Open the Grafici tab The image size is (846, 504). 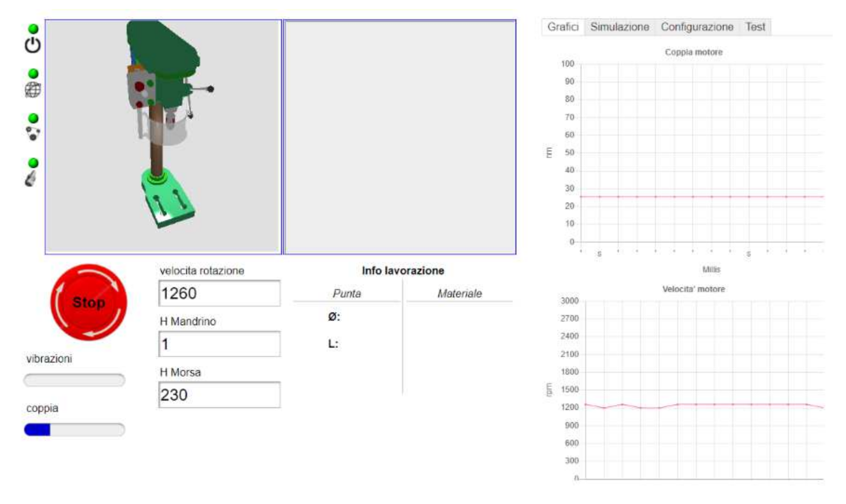click(562, 27)
